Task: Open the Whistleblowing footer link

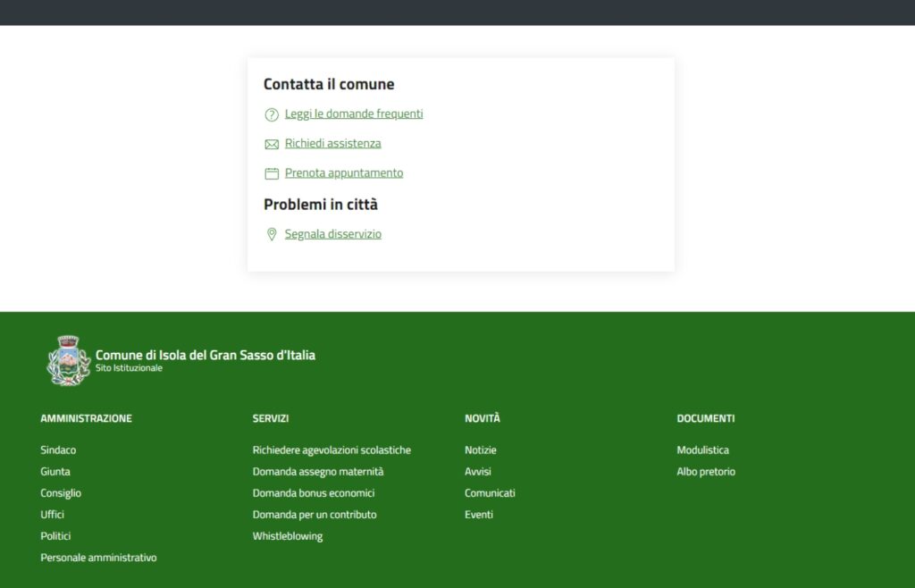Action: click(x=288, y=536)
